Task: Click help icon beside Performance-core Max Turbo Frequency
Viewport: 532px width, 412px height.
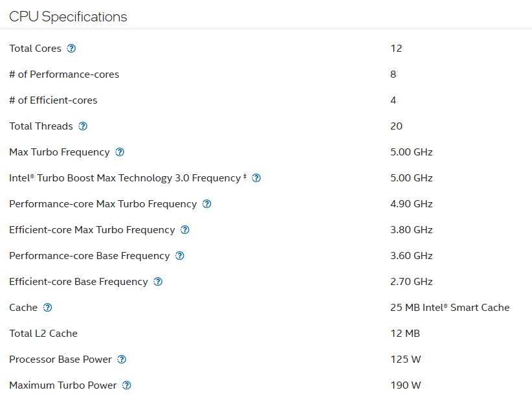Action: (x=207, y=204)
